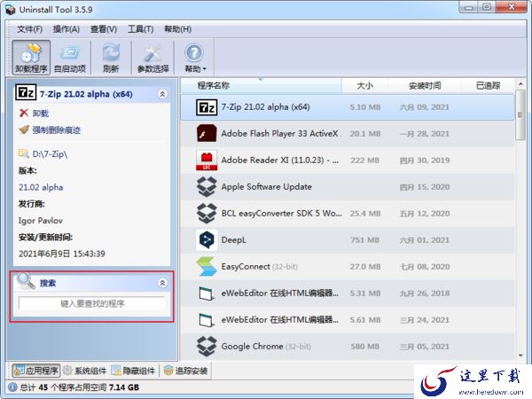
Task: Click the 'Igor Pavlov' publisher text
Action: pos(41,221)
